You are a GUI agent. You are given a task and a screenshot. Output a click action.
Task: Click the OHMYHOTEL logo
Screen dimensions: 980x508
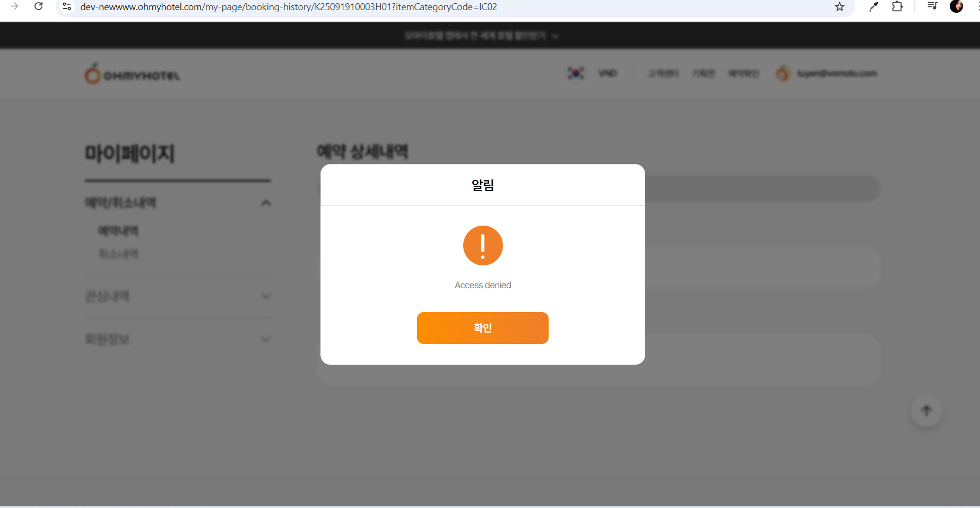(x=133, y=74)
